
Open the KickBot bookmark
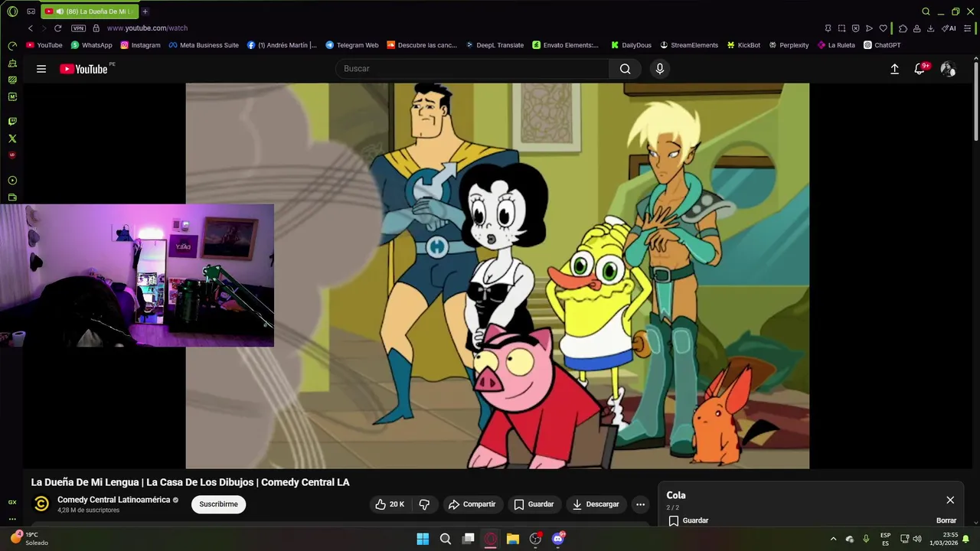click(x=743, y=45)
